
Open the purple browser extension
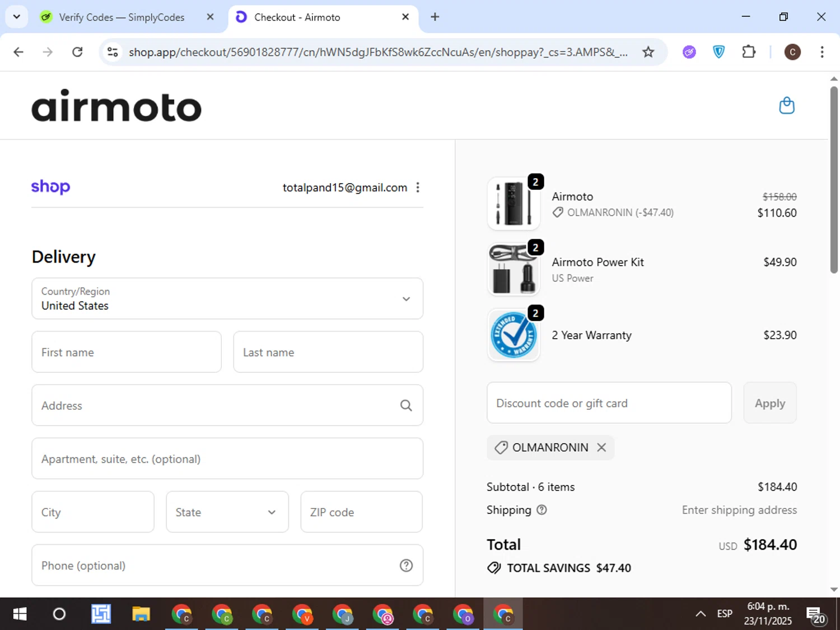pyautogui.click(x=689, y=52)
